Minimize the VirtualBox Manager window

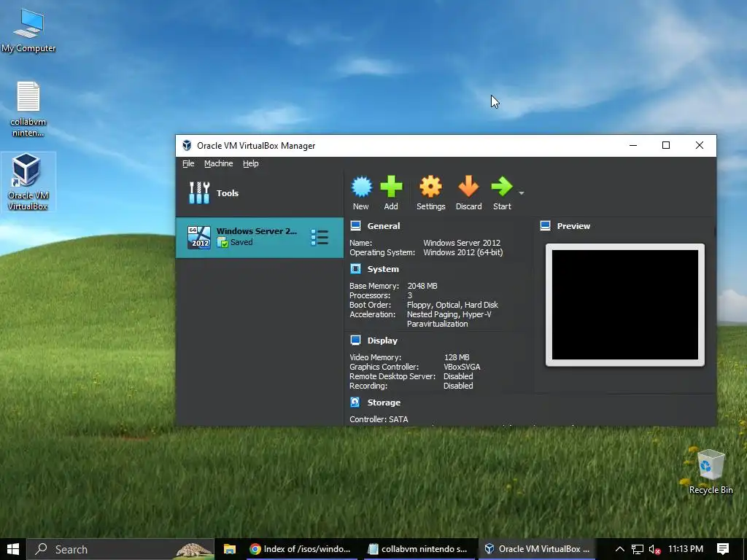(x=633, y=145)
